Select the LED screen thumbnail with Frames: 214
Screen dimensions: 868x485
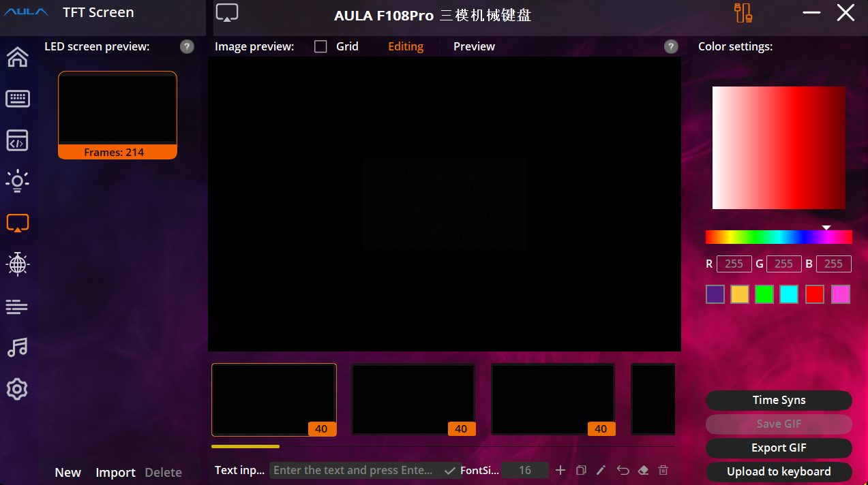coord(117,115)
